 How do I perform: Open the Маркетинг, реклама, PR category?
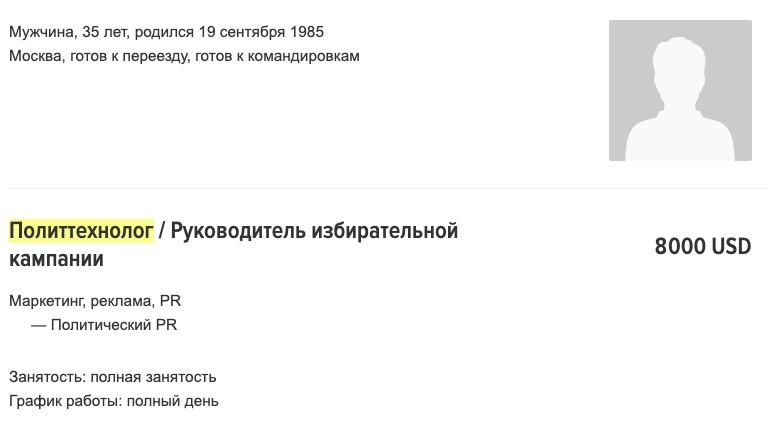pos(95,300)
